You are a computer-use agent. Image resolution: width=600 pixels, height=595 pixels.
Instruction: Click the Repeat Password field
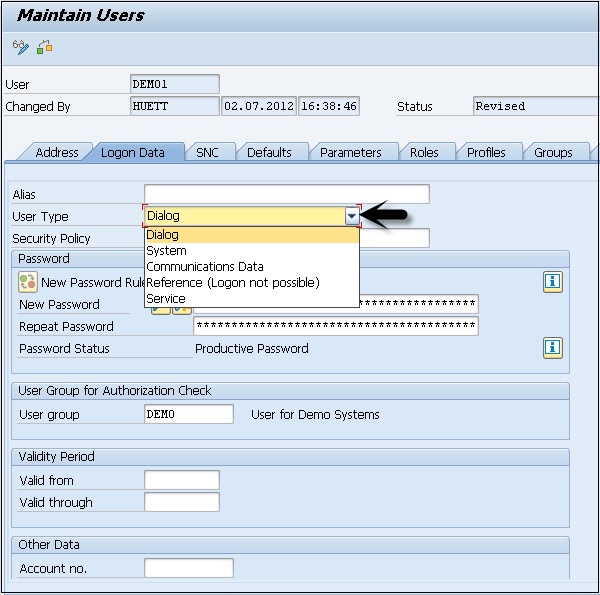click(335, 327)
